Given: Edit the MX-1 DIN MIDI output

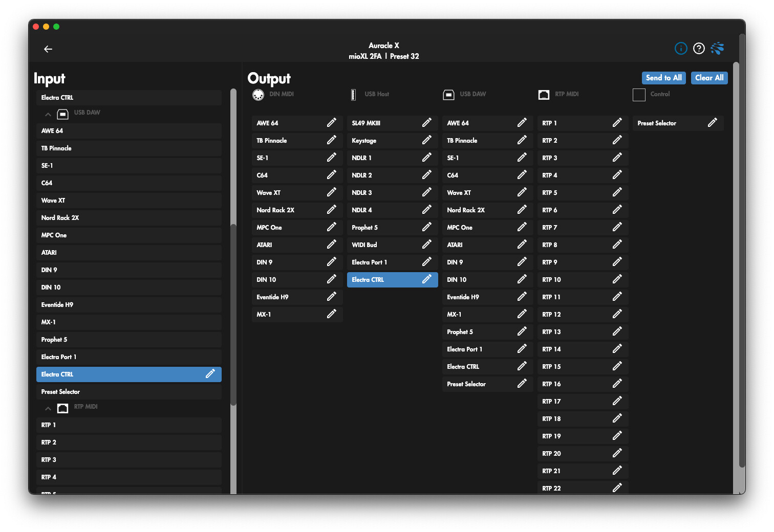Looking at the screenshot, I should pyautogui.click(x=332, y=314).
